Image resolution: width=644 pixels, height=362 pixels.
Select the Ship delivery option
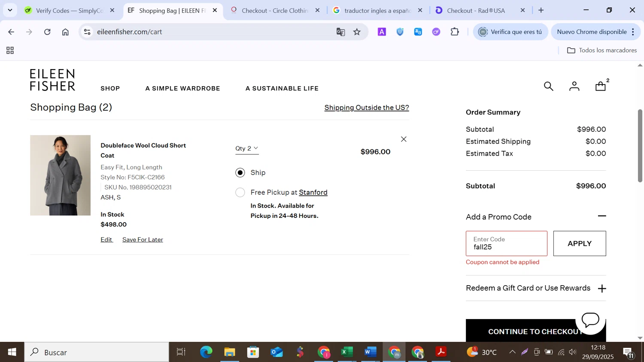coord(240,172)
